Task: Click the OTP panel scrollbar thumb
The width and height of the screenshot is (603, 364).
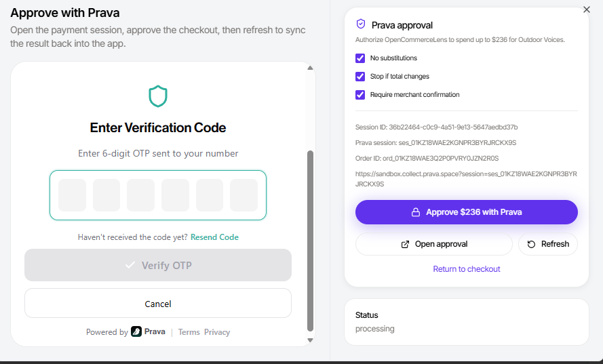Action: (310, 241)
